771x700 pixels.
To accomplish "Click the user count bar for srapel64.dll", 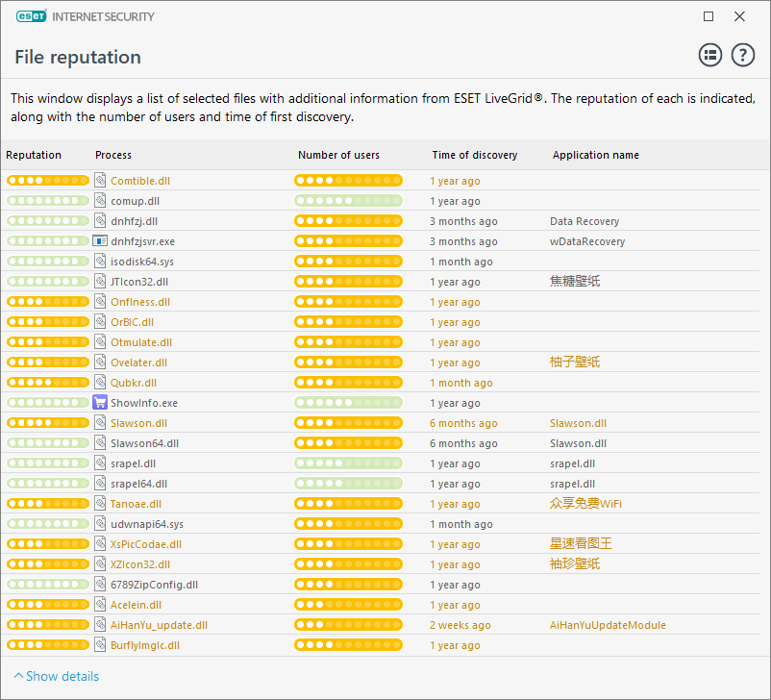I will coord(348,484).
